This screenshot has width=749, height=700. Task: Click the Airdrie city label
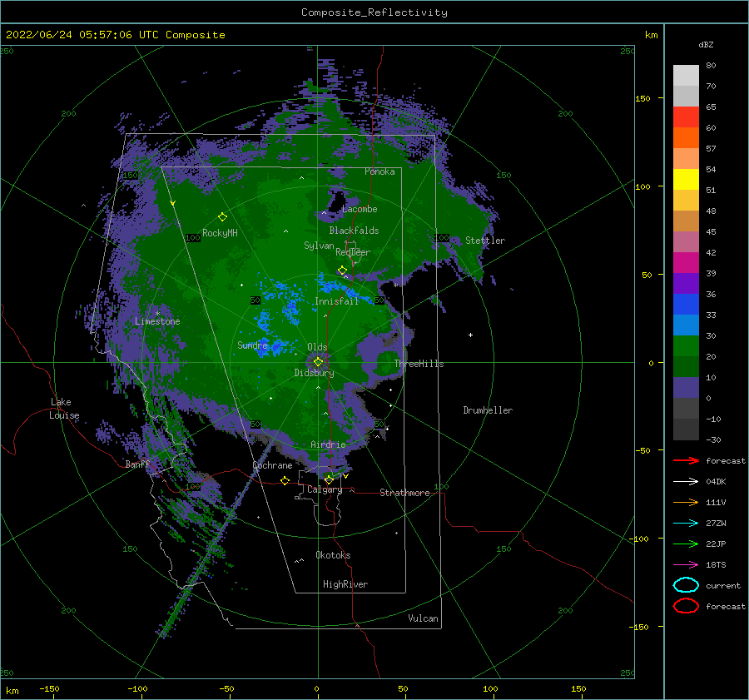click(x=328, y=444)
